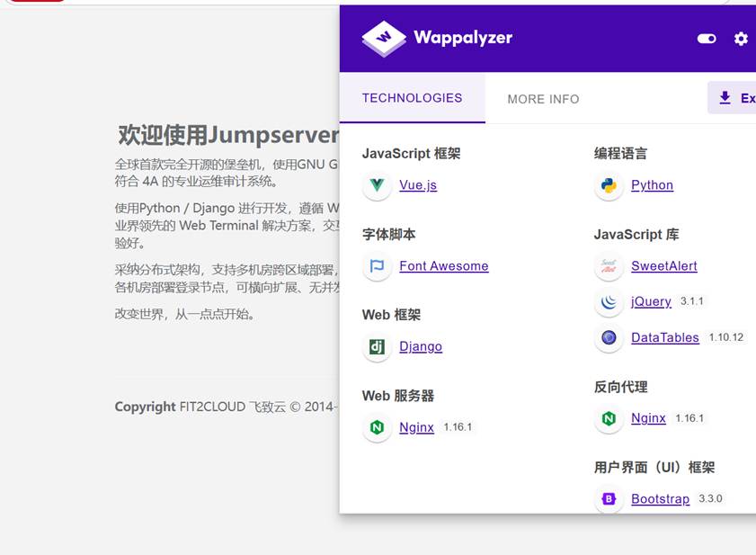Image resolution: width=756 pixels, height=555 pixels.
Task: Click the Font Awesome flag icon
Action: [x=377, y=266]
